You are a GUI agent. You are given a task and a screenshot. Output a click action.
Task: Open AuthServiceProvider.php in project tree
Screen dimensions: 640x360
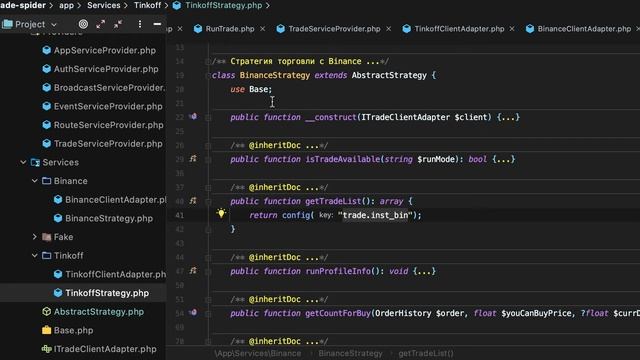click(106, 69)
